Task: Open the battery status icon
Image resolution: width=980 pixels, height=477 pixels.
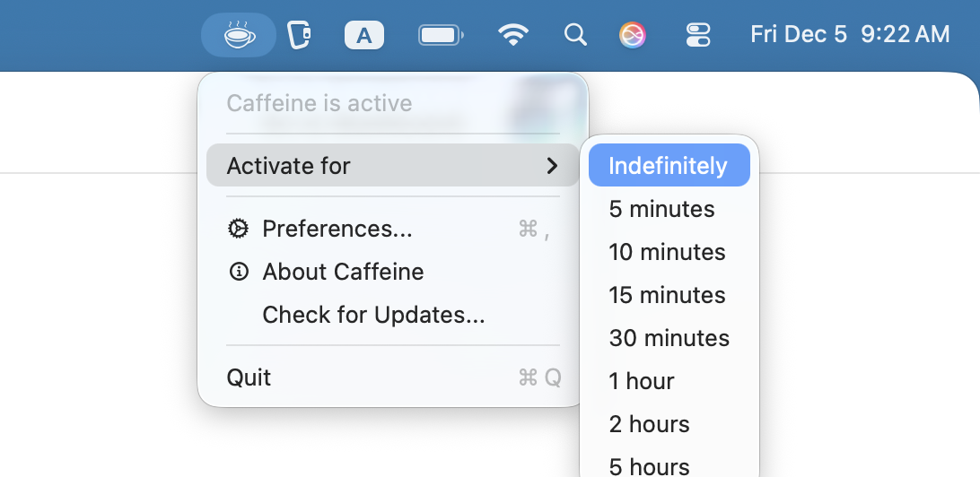Action: 440,35
